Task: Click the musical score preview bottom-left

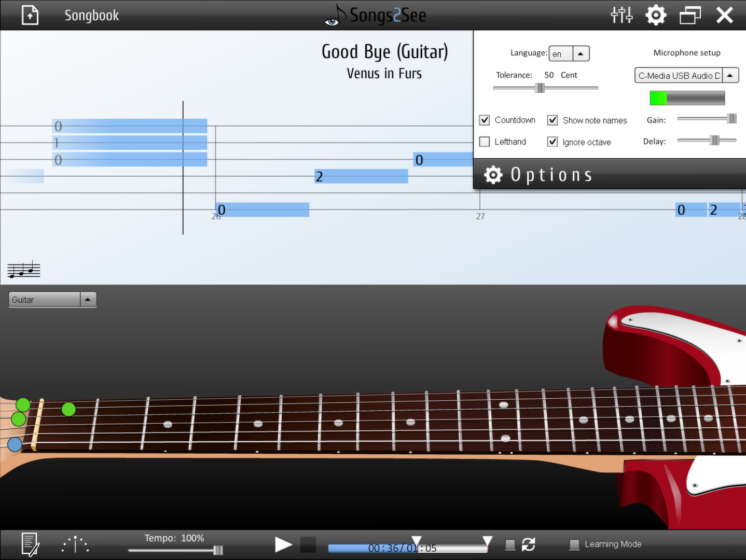Action: pos(23,269)
